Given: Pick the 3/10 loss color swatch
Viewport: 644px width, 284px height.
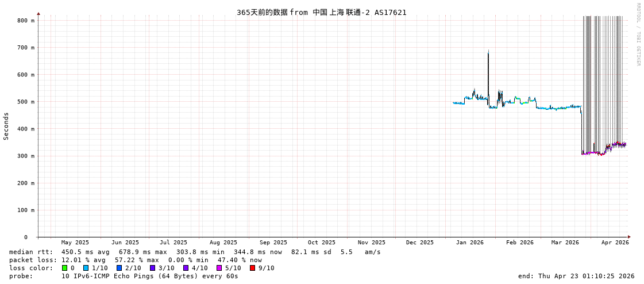Looking at the screenshot, I should pyautogui.click(x=153, y=268).
